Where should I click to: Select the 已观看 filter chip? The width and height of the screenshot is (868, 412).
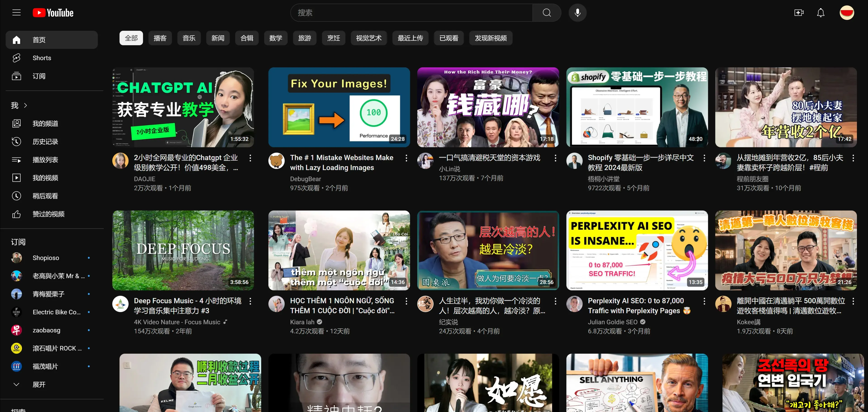[x=449, y=38]
